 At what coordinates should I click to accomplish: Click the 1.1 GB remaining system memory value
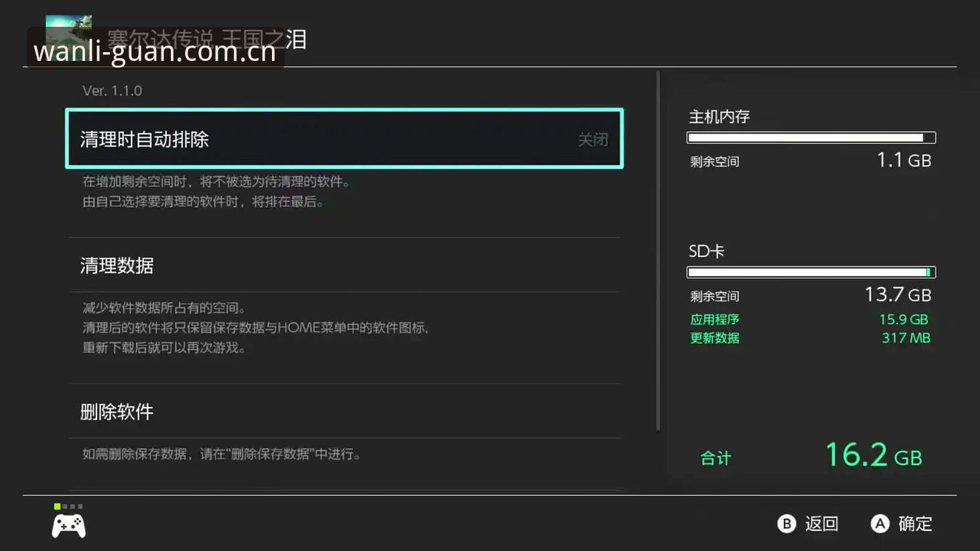click(x=904, y=160)
